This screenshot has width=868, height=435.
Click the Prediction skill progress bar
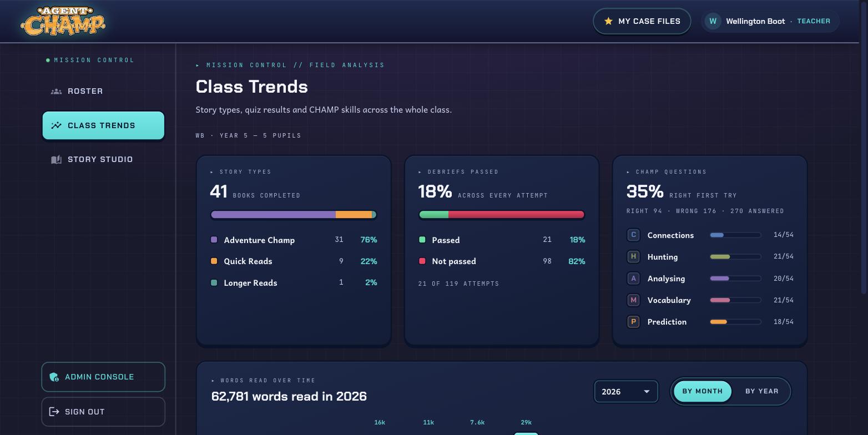click(x=735, y=322)
